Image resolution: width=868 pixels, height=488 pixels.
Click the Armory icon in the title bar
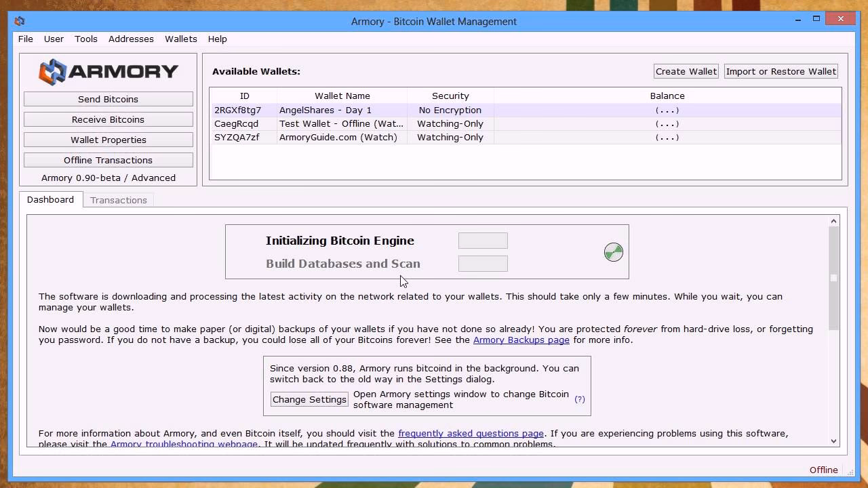pos(20,21)
